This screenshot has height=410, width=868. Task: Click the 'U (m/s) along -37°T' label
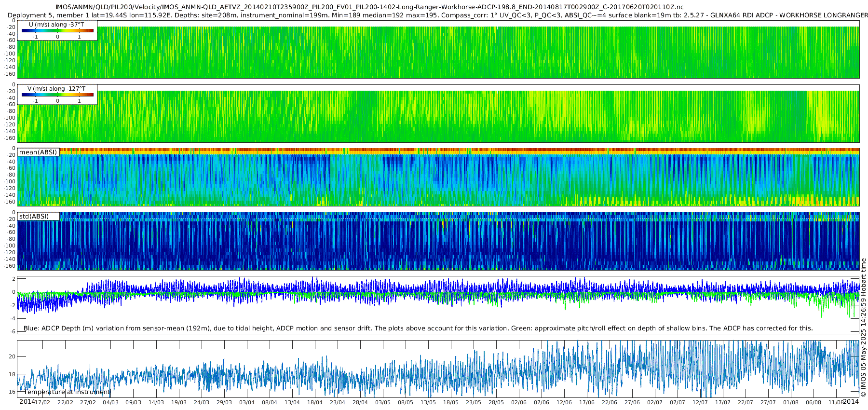click(56, 24)
